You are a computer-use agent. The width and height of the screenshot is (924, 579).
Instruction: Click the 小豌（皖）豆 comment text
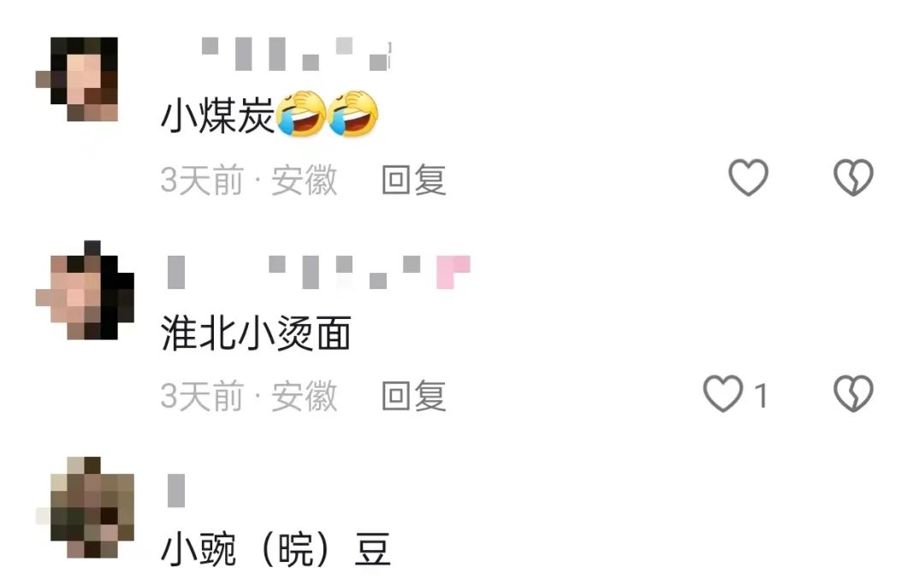coord(275,550)
